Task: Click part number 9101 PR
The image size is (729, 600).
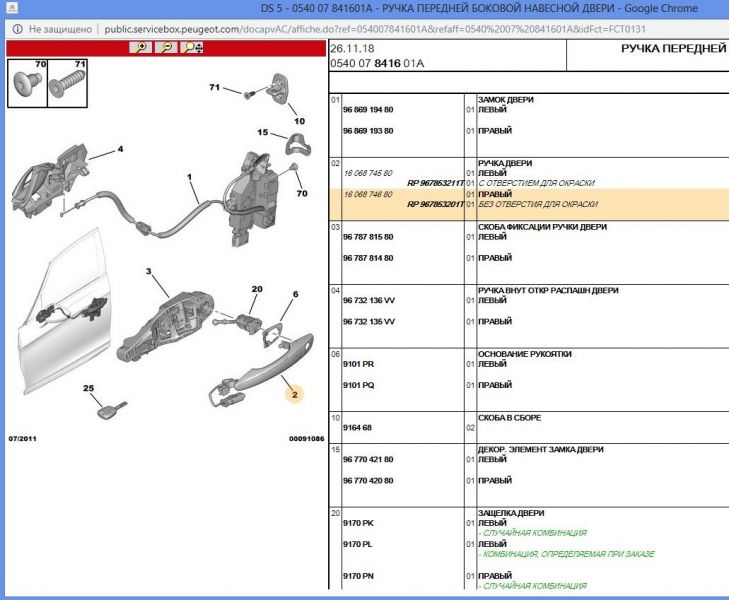Action: (x=359, y=364)
